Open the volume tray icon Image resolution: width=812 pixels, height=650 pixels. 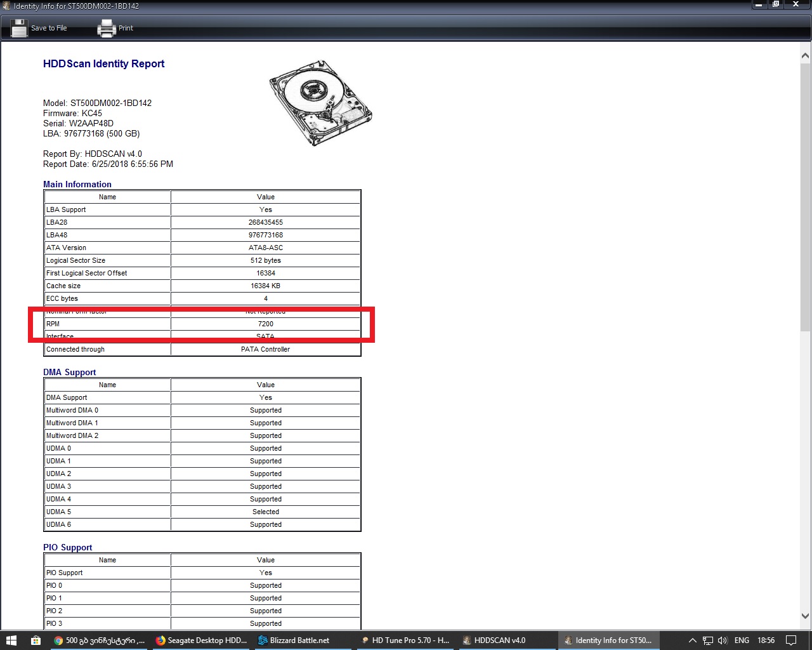(723, 640)
